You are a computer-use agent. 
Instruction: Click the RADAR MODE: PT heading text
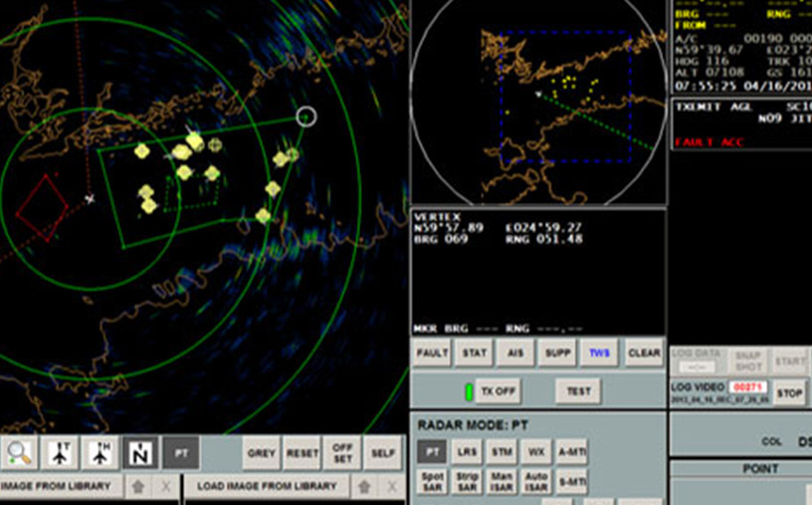pyautogui.click(x=473, y=425)
